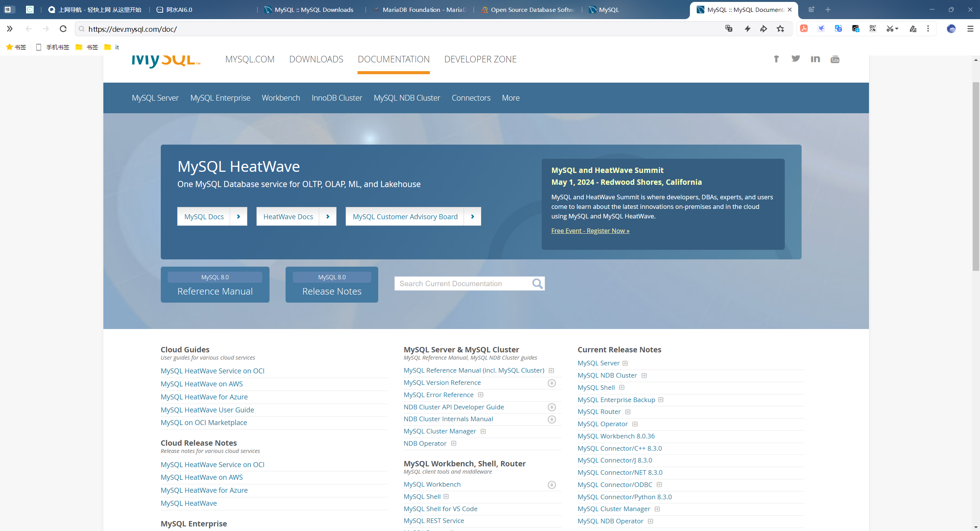Viewport: 980px width, 531px height.
Task: Open the Twitter social icon
Action: pyautogui.click(x=796, y=59)
